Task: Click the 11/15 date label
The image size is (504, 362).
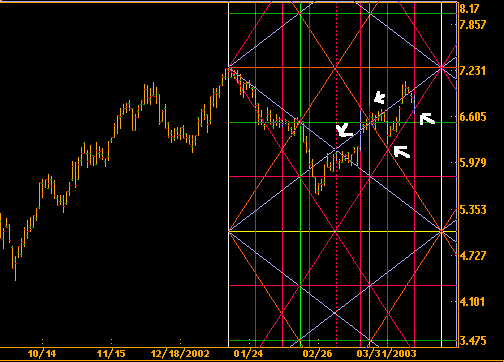Action: [x=111, y=354]
